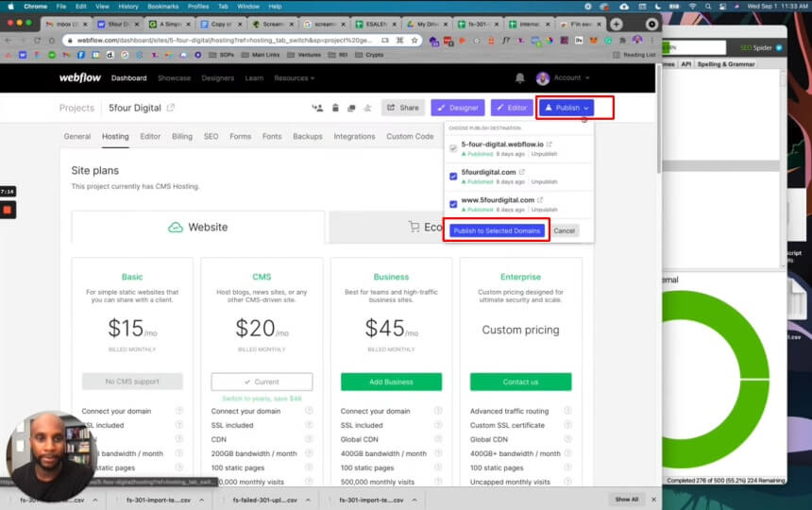
Task: Expand the Resources menu in header
Action: pos(295,78)
